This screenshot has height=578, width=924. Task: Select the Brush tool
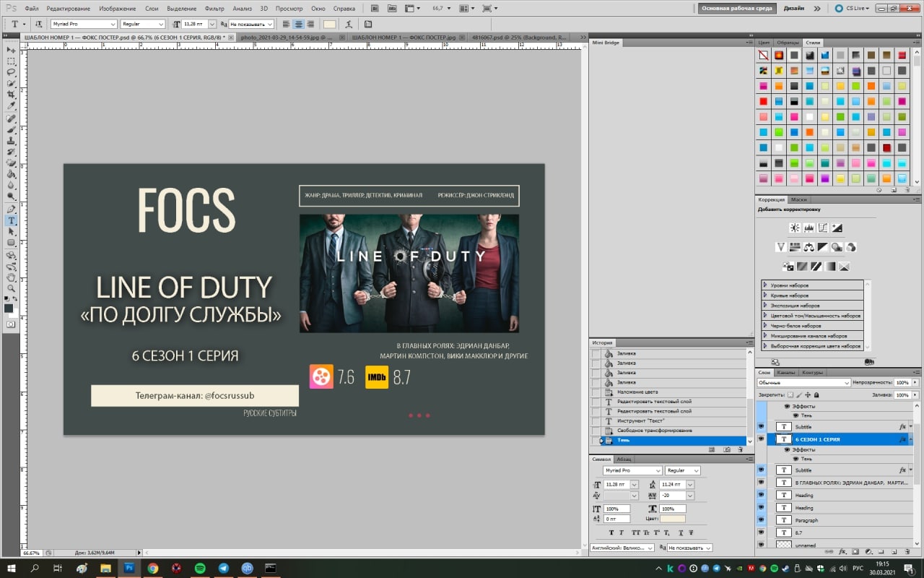12,130
